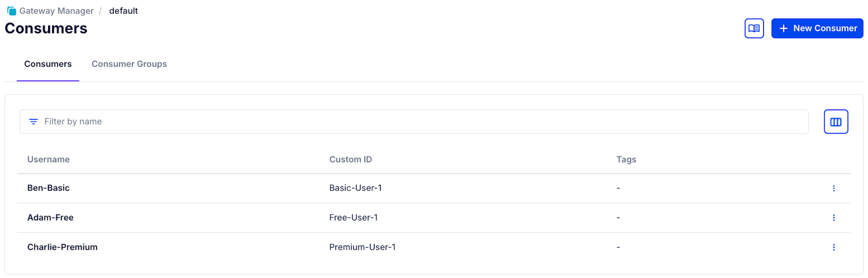The image size is (868, 278).
Task: Open the default control plane breadcrumb
Action: [x=123, y=11]
